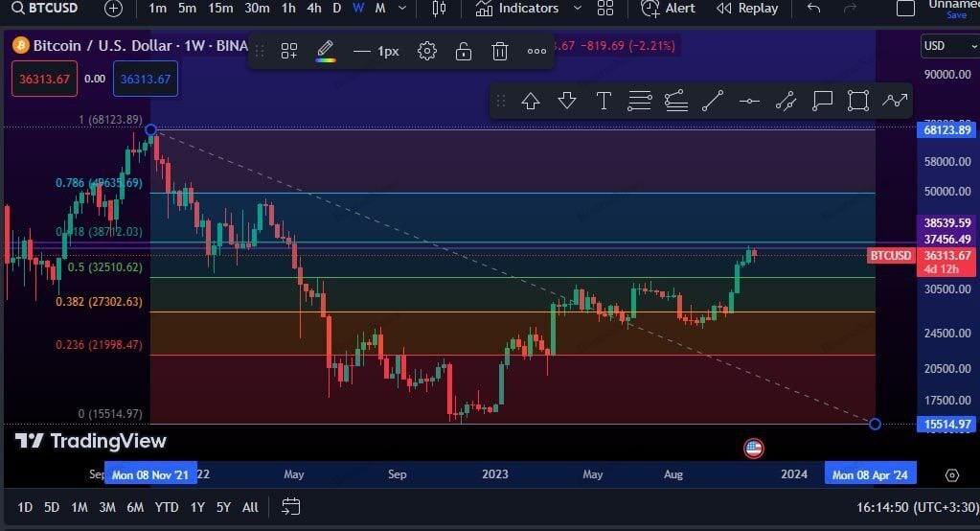
Task: Select the Text tool
Action: (x=604, y=101)
